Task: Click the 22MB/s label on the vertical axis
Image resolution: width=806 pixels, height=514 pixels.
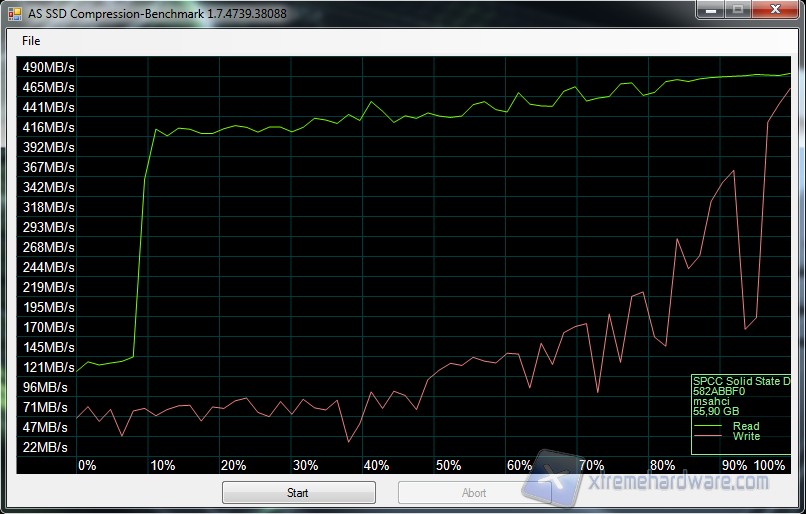Action: (x=45, y=447)
